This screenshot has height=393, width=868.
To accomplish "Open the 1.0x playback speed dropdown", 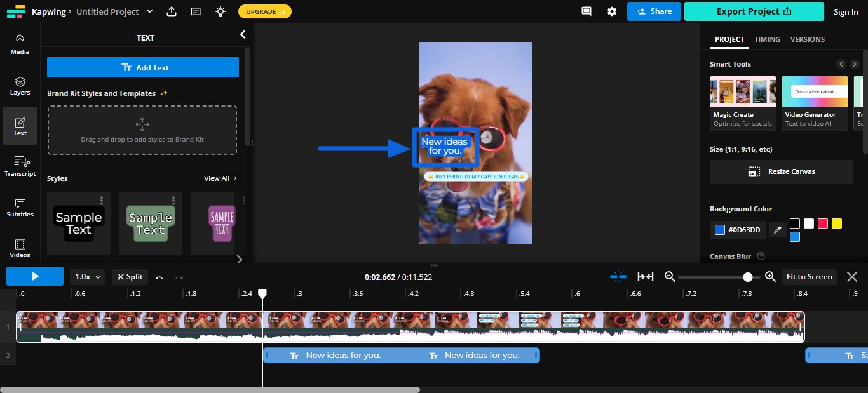I will coord(88,276).
